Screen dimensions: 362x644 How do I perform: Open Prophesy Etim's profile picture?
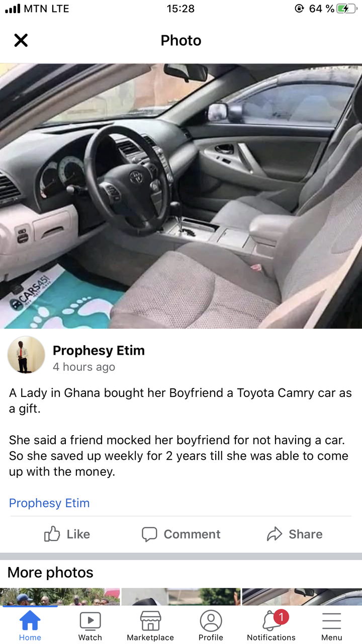coord(26,355)
